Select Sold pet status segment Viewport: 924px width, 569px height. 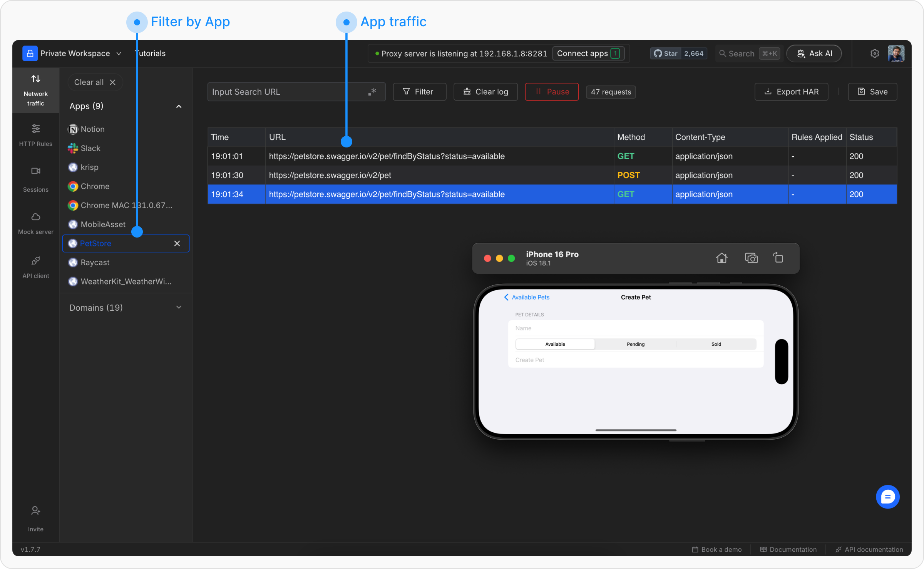(x=716, y=344)
